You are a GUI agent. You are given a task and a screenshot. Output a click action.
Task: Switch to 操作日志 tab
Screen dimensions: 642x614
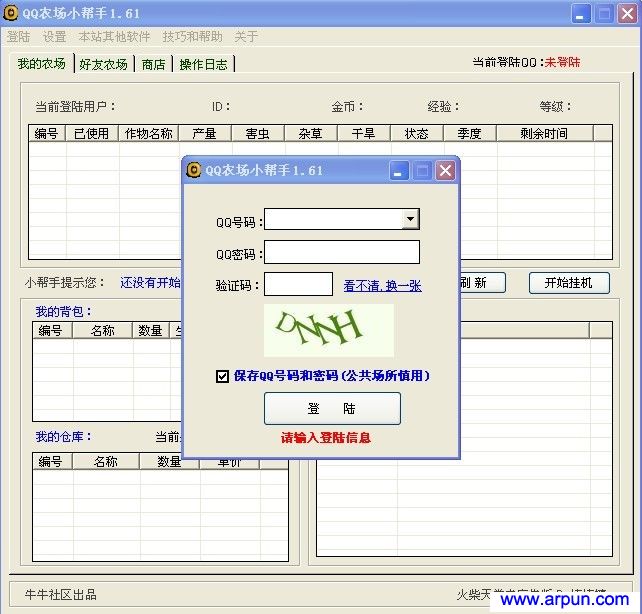pyautogui.click(x=203, y=64)
